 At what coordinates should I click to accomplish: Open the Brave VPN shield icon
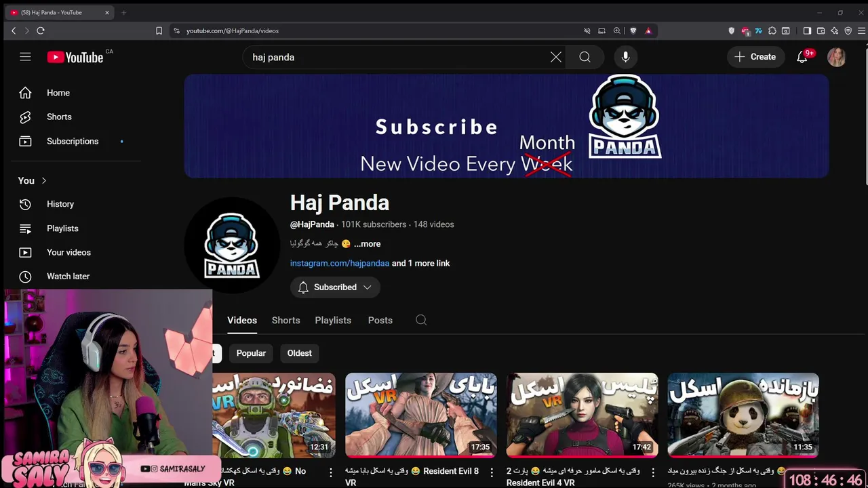(x=848, y=30)
